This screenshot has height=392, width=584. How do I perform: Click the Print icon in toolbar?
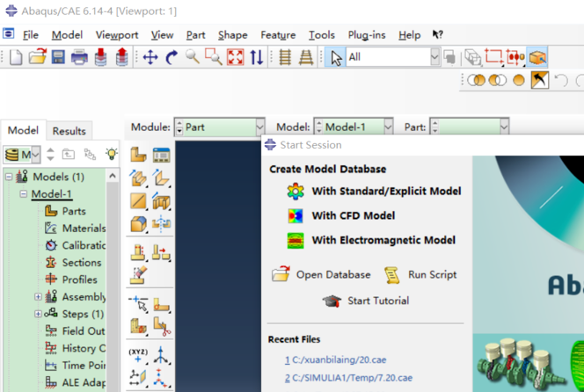point(79,57)
